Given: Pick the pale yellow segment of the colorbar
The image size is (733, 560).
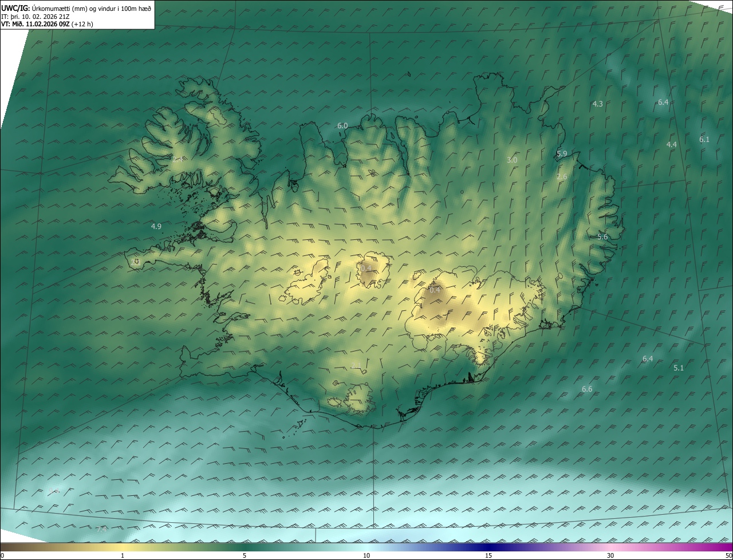Looking at the screenshot, I should click(123, 547).
